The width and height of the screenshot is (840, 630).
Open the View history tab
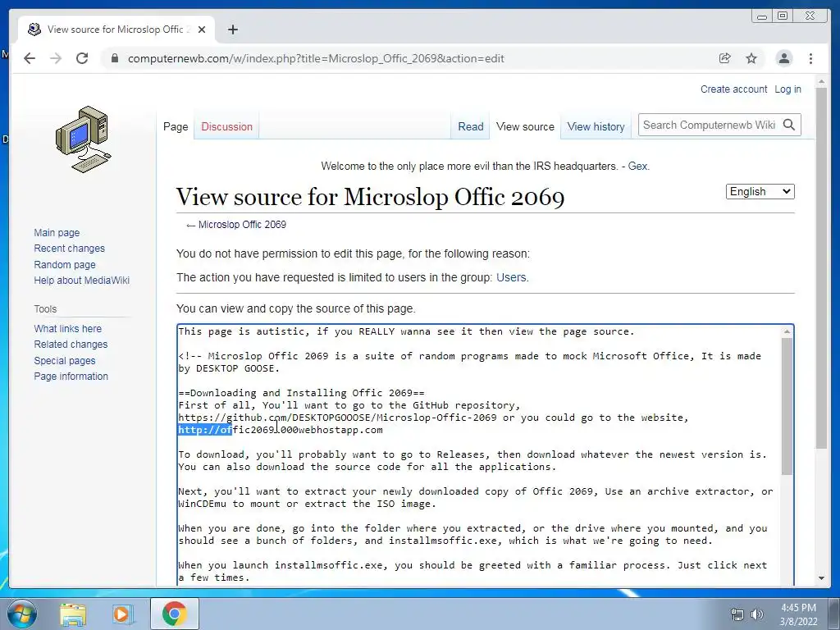[596, 127]
